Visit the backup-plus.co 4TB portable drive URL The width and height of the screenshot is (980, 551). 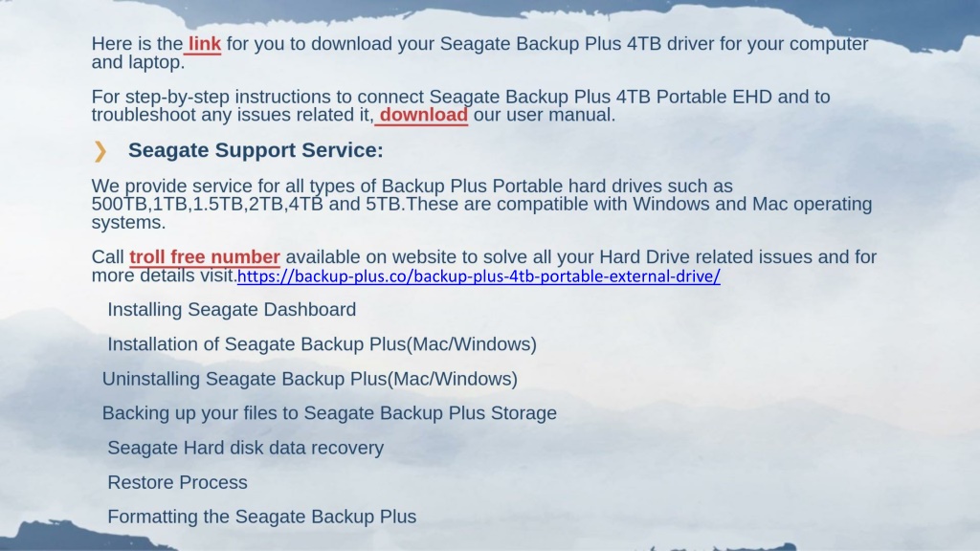tap(479, 276)
